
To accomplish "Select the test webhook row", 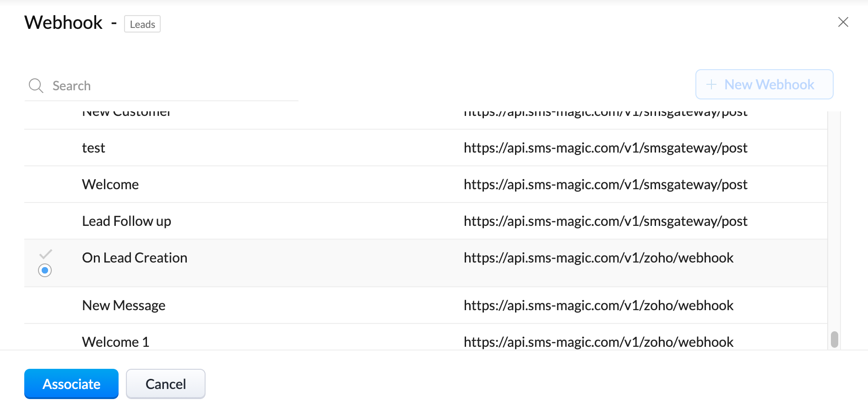I will click(x=426, y=148).
